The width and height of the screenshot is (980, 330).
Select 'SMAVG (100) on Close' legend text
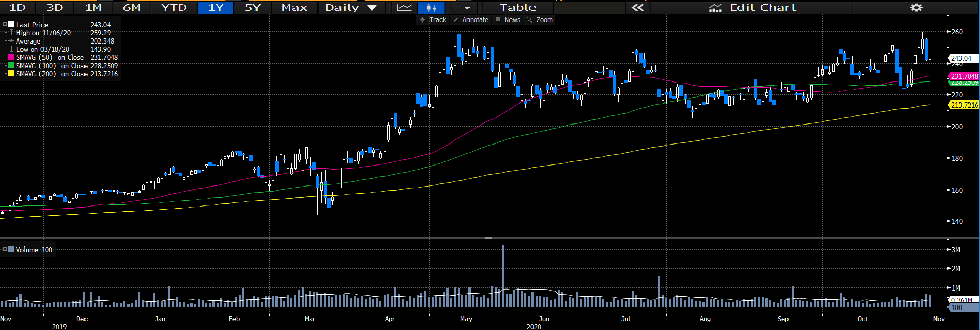(x=52, y=66)
